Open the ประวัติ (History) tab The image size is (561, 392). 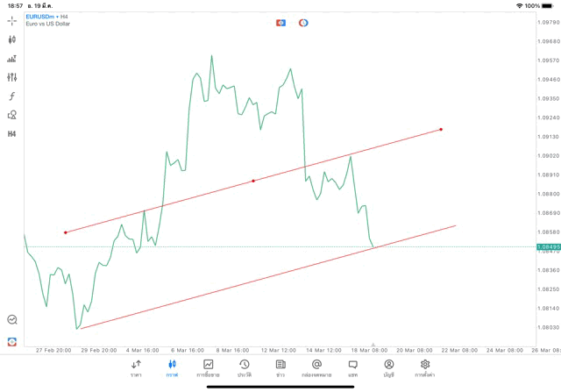point(244,367)
